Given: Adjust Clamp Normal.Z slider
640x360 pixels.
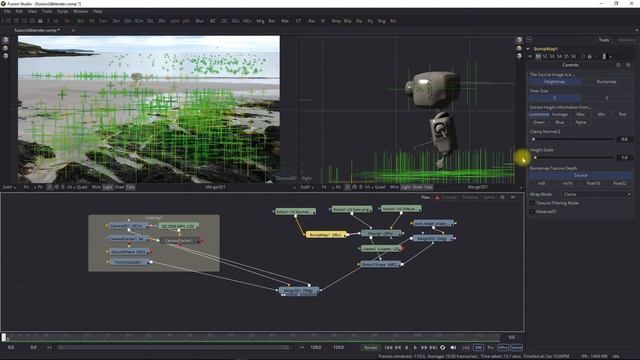Looking at the screenshot, I should click(573, 139).
